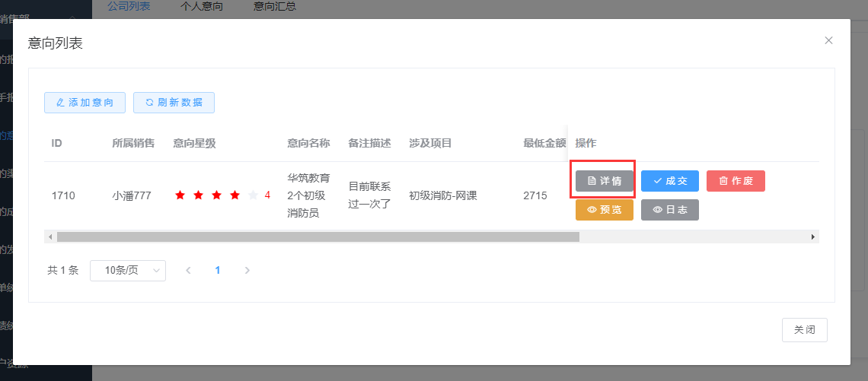Click the first red rating star
This screenshot has height=381, width=868.
point(180,195)
